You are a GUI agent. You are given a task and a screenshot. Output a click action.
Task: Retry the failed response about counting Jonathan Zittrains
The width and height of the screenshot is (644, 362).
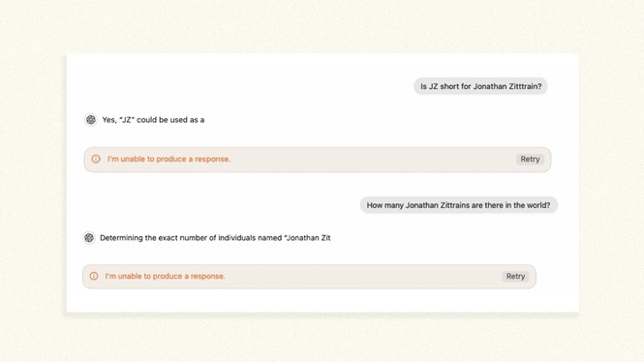(515, 276)
